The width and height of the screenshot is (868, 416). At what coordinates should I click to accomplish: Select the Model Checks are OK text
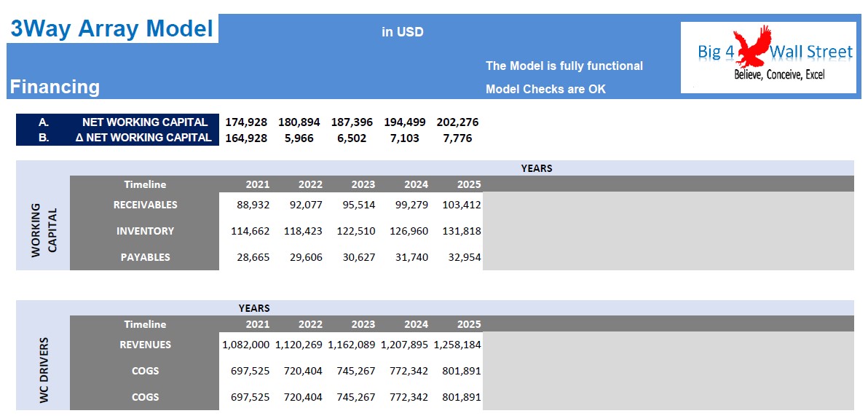[x=546, y=89]
